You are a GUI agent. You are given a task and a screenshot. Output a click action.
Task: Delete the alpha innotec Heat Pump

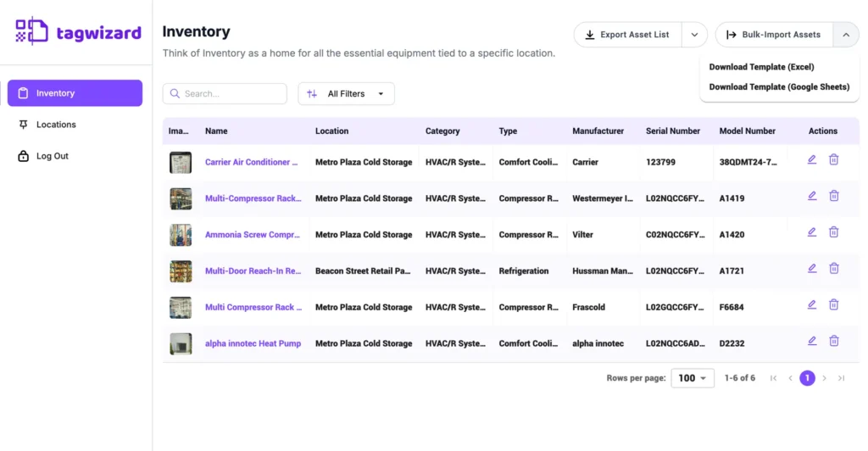(x=834, y=341)
